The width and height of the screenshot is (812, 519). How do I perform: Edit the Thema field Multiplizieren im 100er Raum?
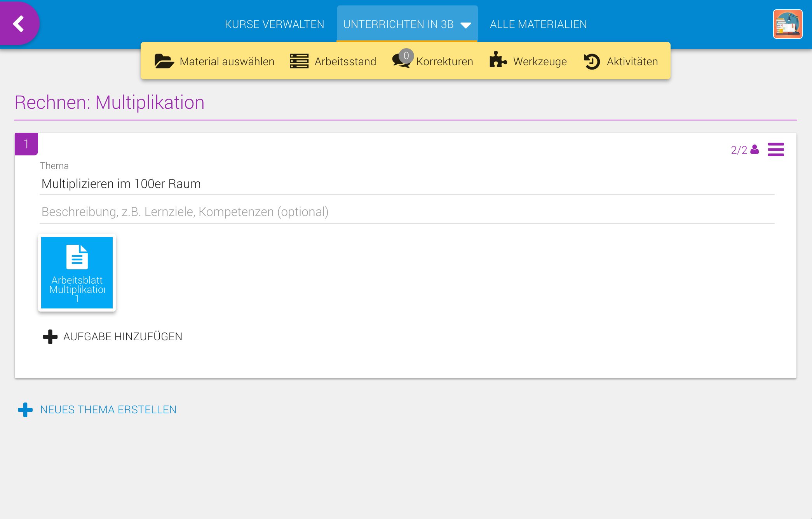tap(407, 184)
